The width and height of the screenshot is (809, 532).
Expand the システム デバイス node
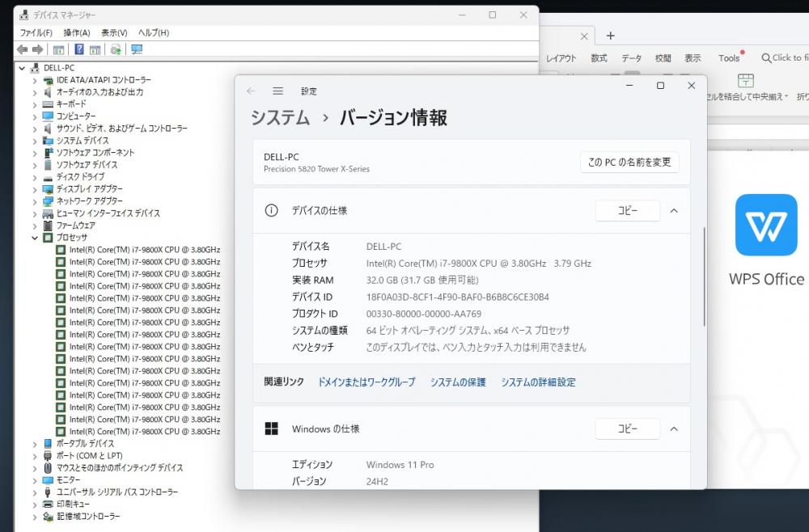click(x=35, y=141)
